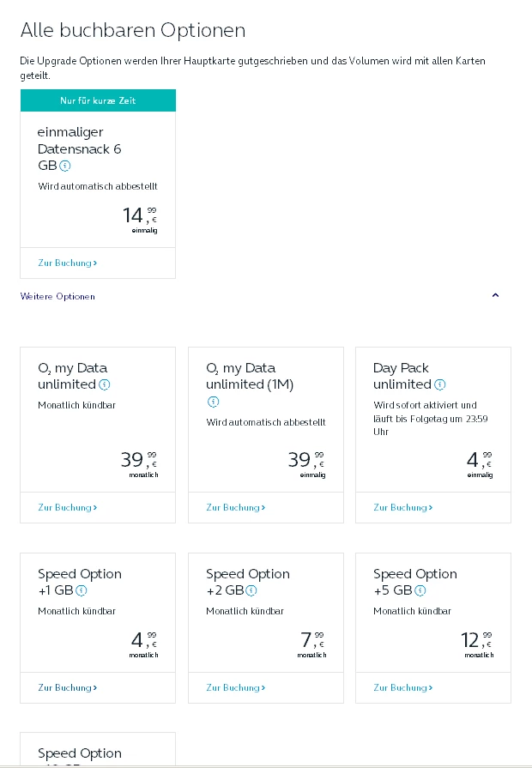Show info for Day Pack unlimited
This screenshot has width=532, height=768.
click(x=439, y=384)
